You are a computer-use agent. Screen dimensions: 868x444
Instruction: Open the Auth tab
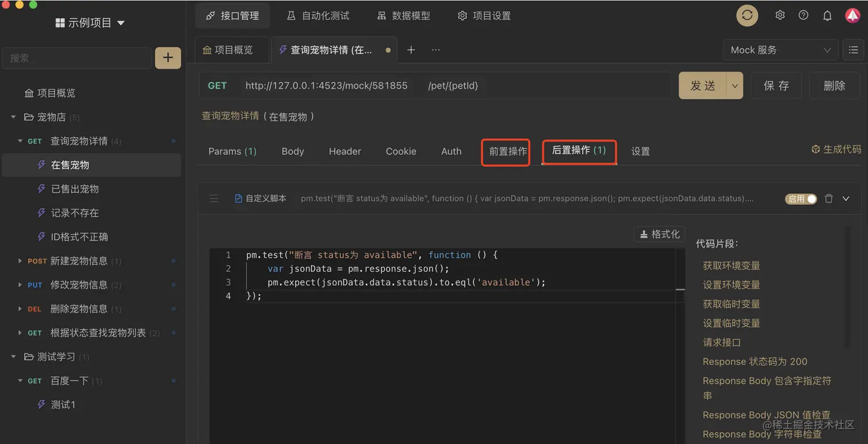pyautogui.click(x=451, y=151)
